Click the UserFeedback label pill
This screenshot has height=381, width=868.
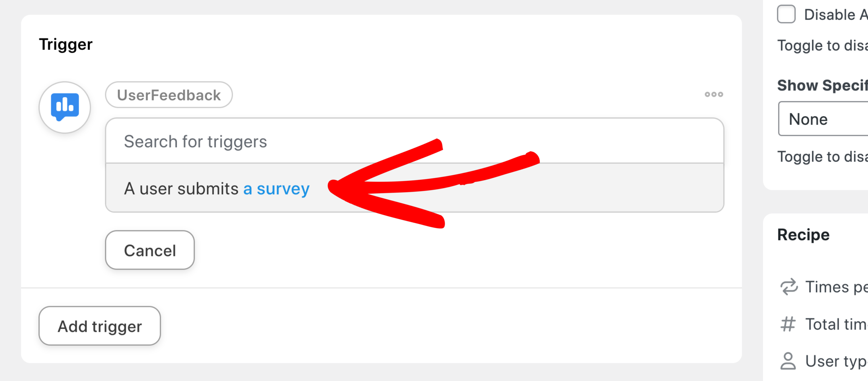click(x=169, y=95)
